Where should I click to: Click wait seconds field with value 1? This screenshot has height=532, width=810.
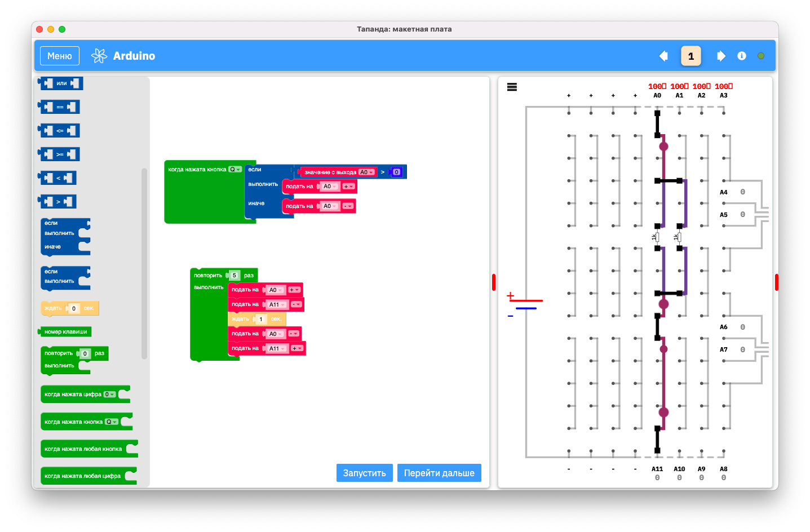point(261,319)
